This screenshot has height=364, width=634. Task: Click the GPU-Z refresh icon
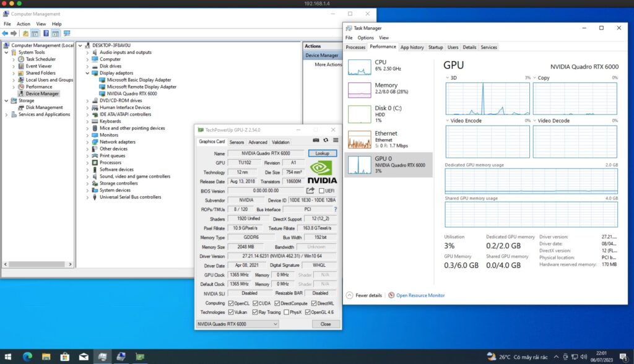point(326,141)
